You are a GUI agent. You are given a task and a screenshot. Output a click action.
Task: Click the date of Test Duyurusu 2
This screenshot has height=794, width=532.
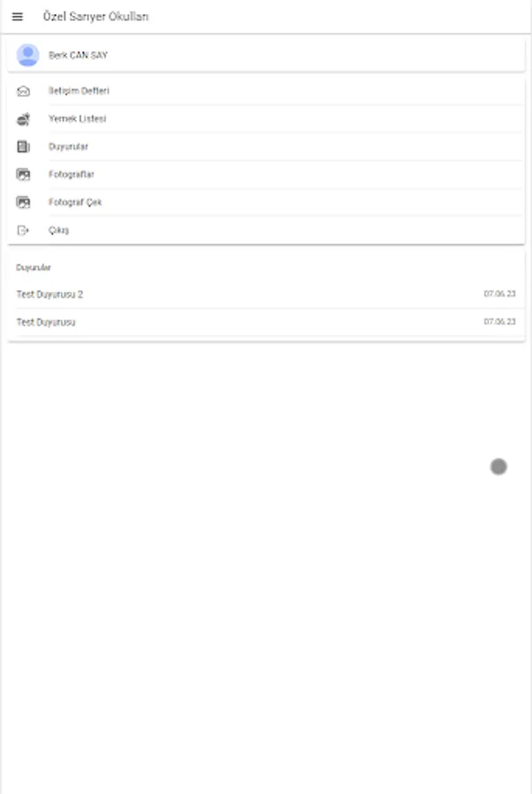[499, 295]
